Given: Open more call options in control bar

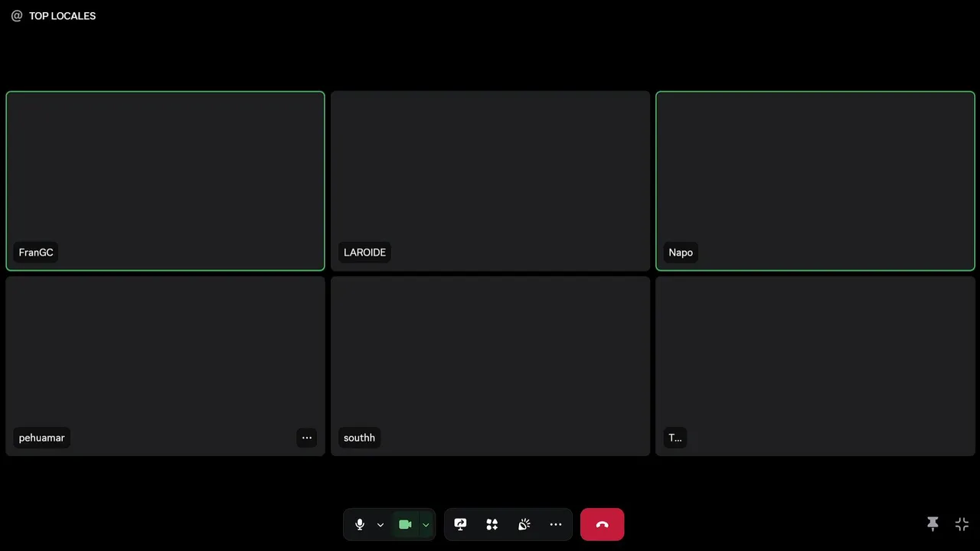Looking at the screenshot, I should (x=556, y=525).
